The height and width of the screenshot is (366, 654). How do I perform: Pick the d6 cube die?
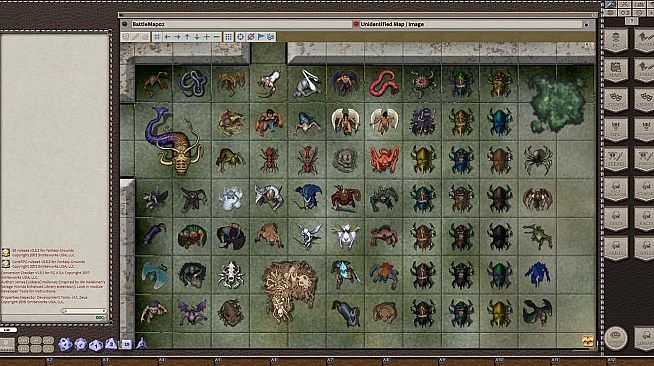pos(126,344)
